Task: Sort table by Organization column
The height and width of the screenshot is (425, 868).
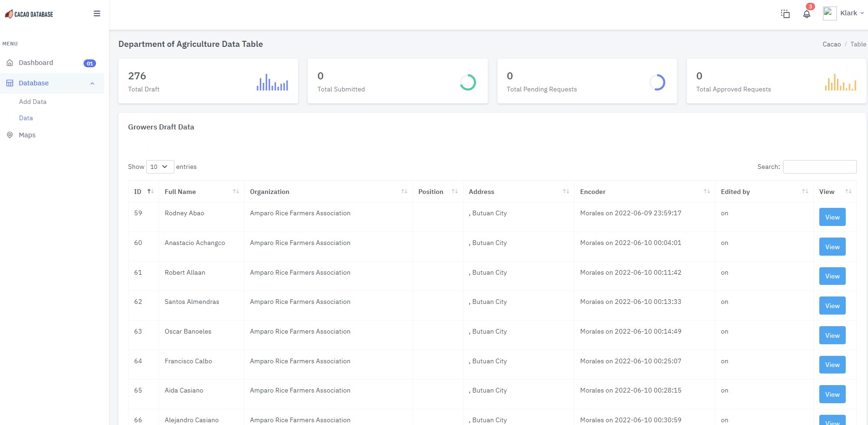Action: point(328,192)
